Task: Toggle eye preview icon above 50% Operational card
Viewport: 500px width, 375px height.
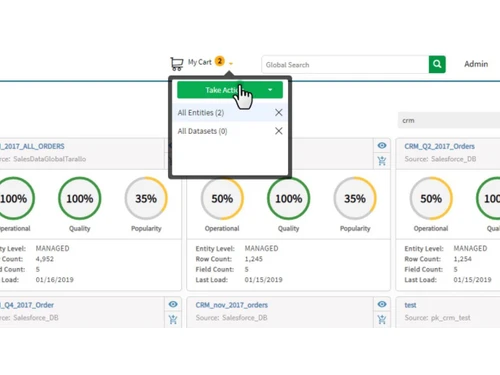Action: click(382, 146)
